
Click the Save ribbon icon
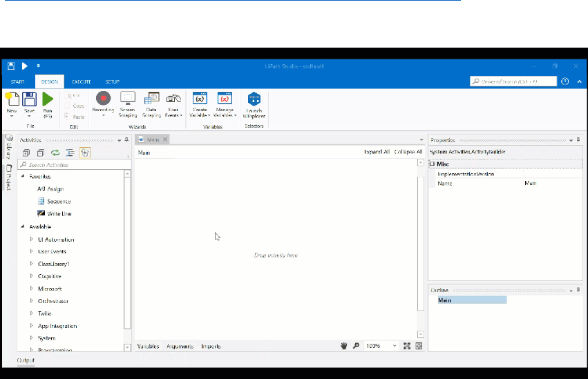pyautogui.click(x=29, y=99)
